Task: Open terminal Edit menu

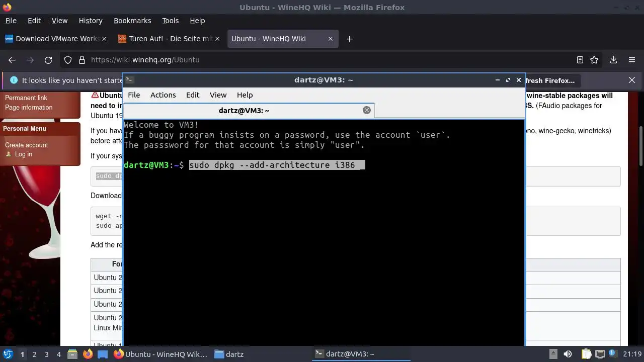Action: (x=193, y=95)
